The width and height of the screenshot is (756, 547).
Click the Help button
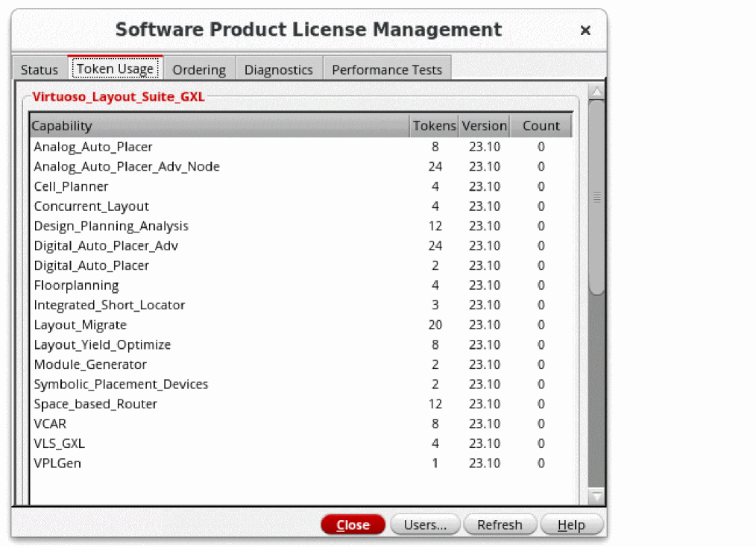click(571, 525)
